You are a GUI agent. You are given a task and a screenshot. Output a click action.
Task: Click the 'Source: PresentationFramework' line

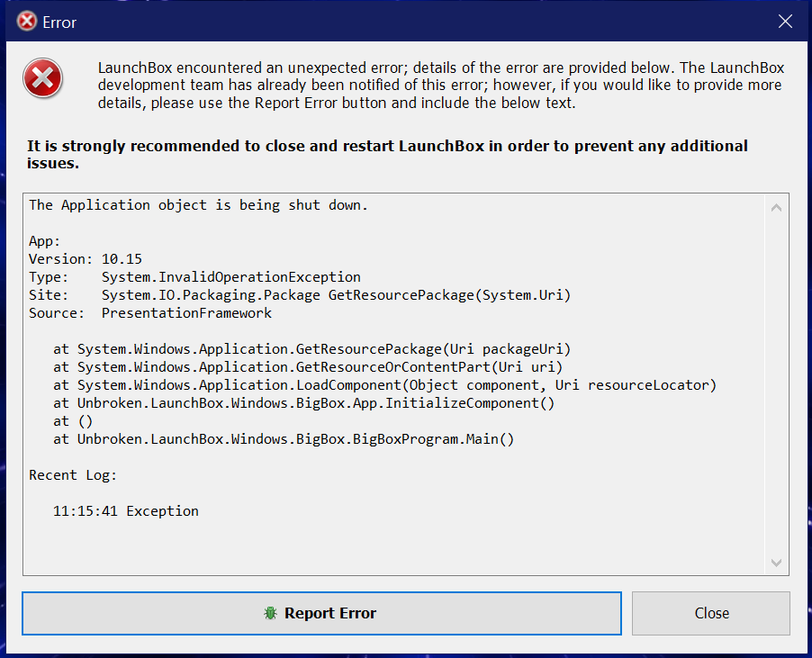click(150, 313)
